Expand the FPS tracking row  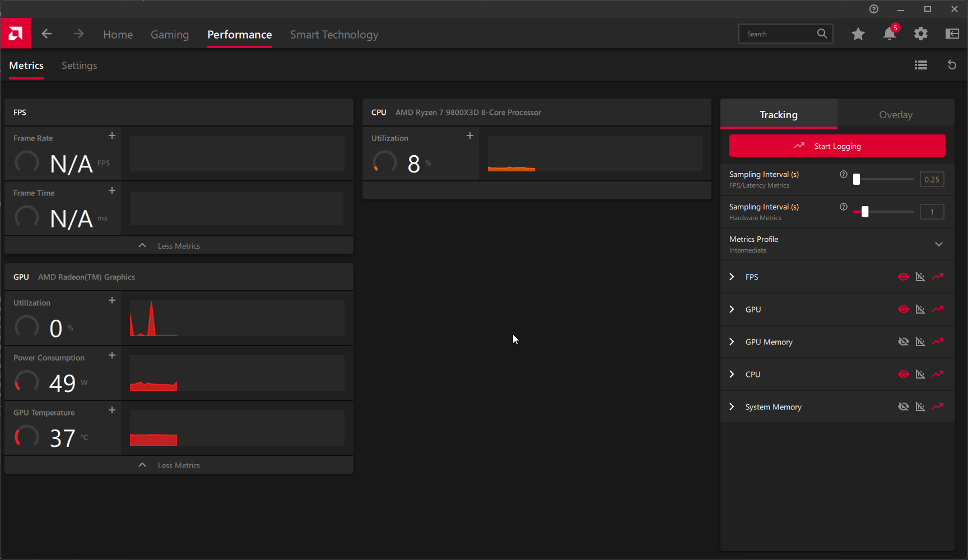(732, 277)
